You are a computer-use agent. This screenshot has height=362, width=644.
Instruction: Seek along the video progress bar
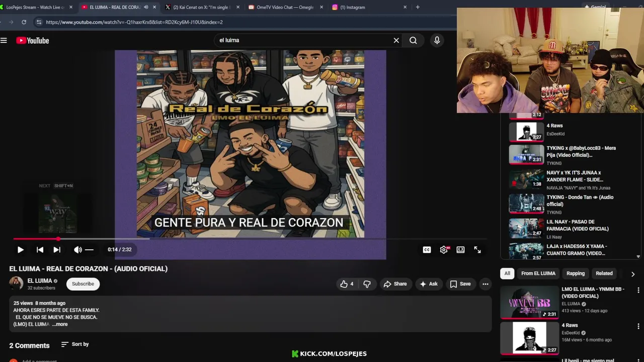pyautogui.click(x=250, y=239)
